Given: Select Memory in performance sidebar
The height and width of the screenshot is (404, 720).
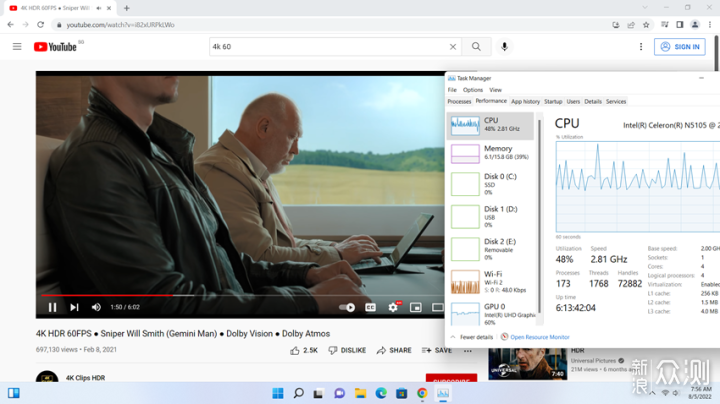Looking at the screenshot, I should tap(490, 153).
